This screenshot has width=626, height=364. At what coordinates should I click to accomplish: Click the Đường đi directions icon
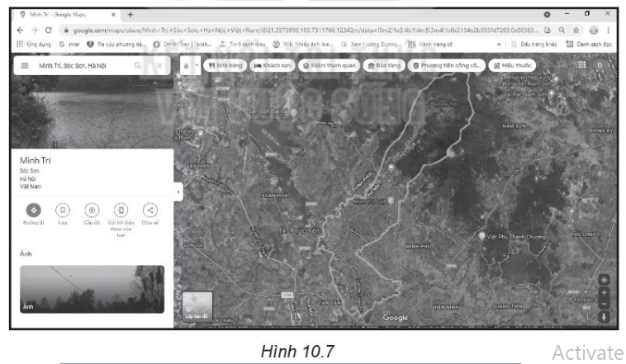[x=34, y=210]
